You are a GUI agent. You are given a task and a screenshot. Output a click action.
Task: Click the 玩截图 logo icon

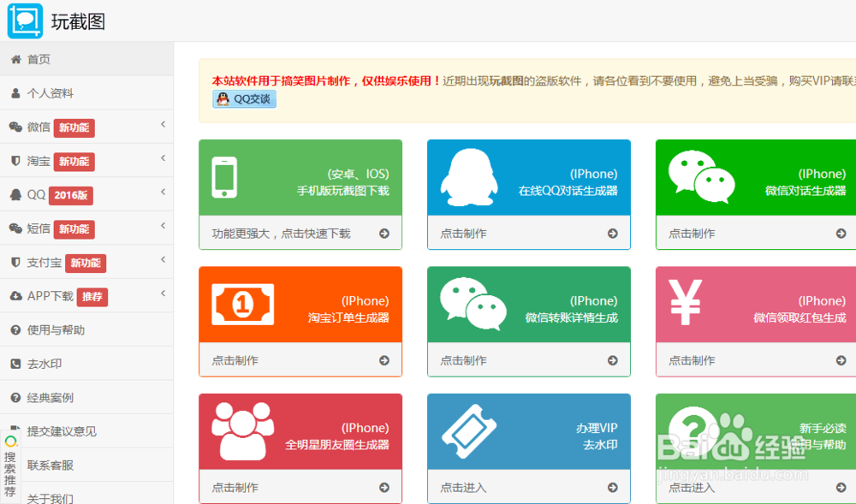25,21
